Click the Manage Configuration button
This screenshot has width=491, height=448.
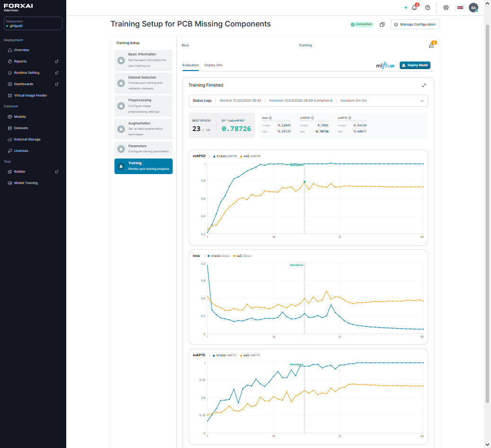pos(415,25)
